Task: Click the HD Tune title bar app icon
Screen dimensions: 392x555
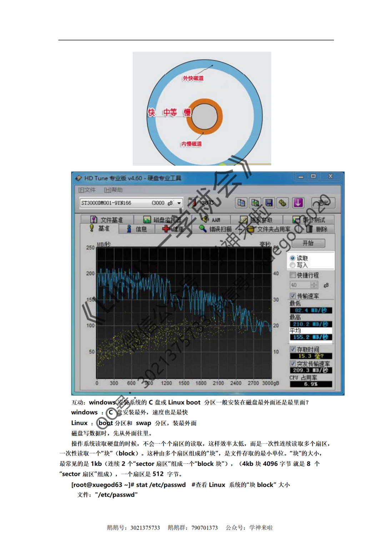Action: pos(79,178)
